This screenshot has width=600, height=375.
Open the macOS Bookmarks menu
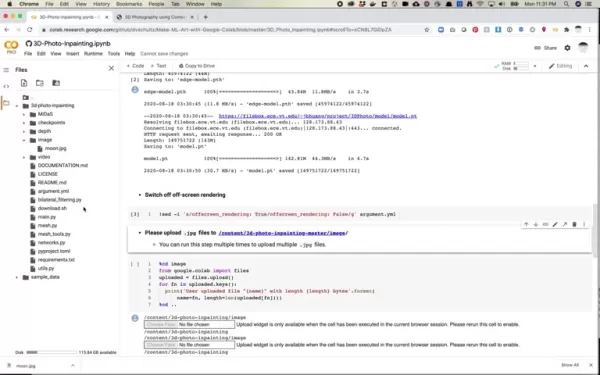(x=128, y=4)
